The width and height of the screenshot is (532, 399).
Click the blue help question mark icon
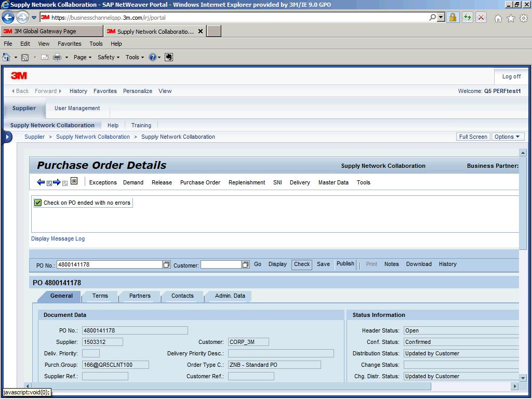[153, 57]
